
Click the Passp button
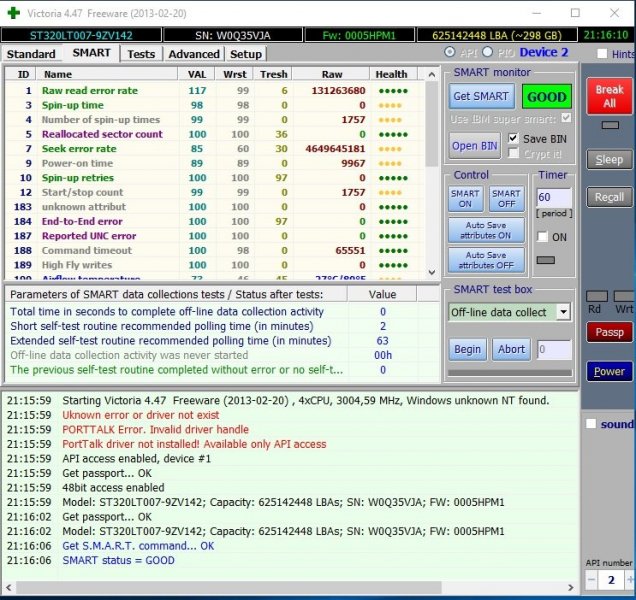point(609,332)
